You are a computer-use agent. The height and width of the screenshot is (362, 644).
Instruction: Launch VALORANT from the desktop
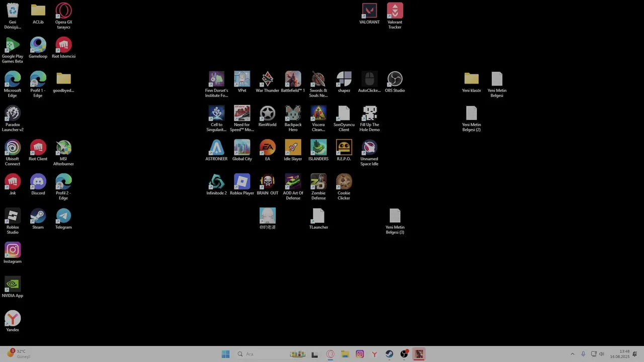(369, 11)
